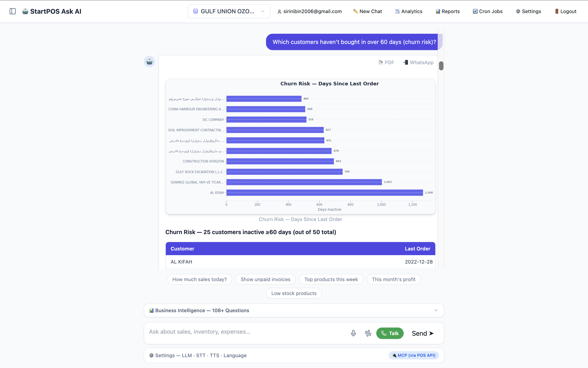The image size is (588, 368).
Task: Share response via WhatsApp
Action: [418, 62]
